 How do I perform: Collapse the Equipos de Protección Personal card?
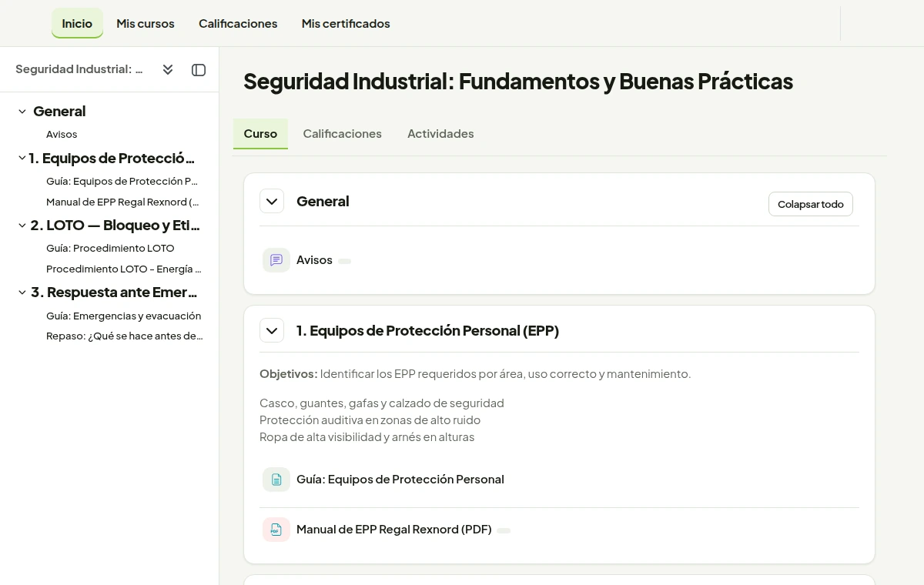272,331
